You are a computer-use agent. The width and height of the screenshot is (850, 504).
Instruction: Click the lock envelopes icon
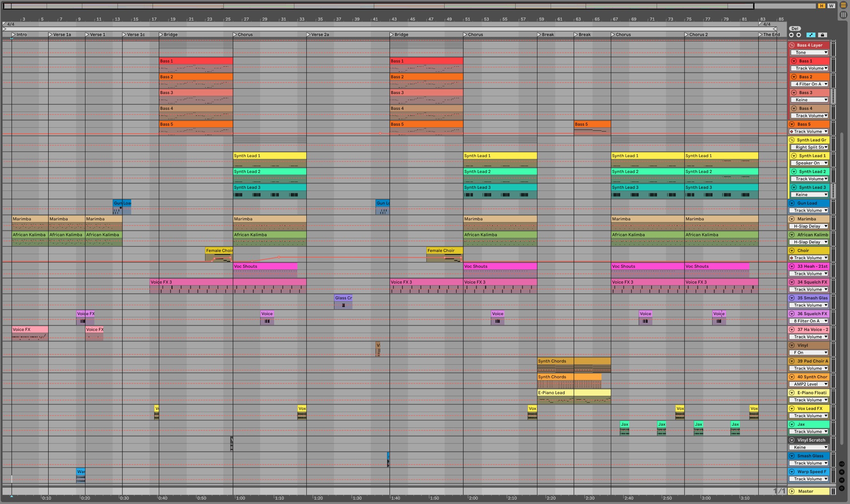(x=822, y=35)
